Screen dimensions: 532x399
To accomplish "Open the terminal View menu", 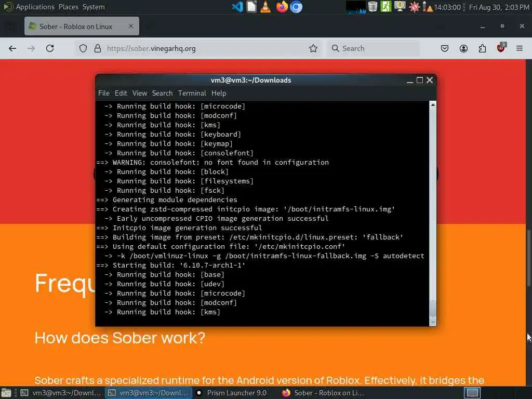I will coord(139,93).
